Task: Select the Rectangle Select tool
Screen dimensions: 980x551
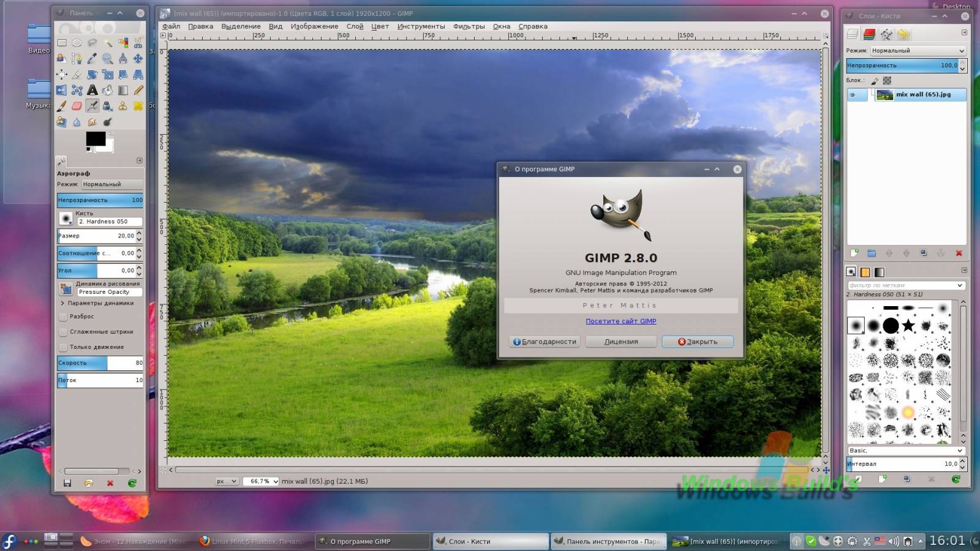Action: (x=62, y=43)
